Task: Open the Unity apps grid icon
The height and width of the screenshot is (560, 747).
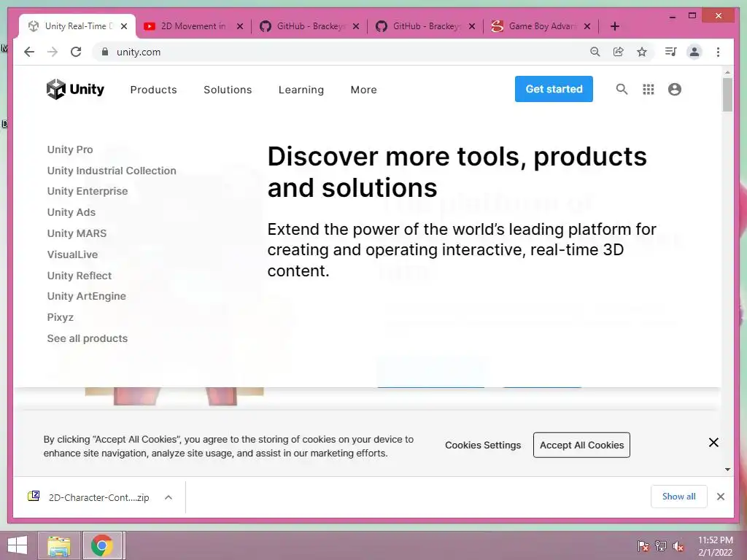Action: (x=648, y=89)
